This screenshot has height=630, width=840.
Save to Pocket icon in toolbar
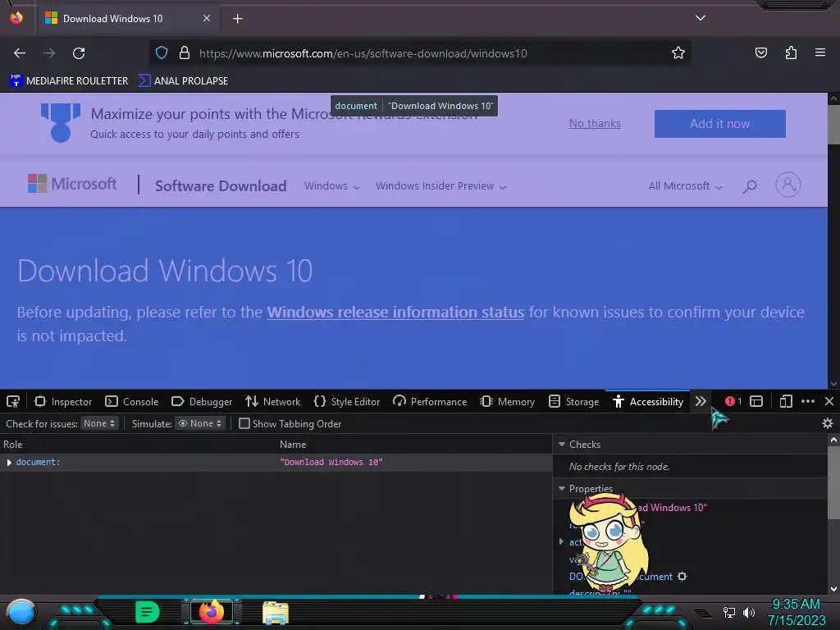tap(760, 53)
